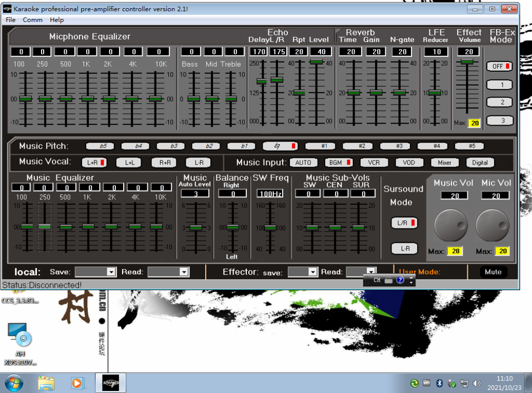Click the Mic Vol knob control

point(492,225)
